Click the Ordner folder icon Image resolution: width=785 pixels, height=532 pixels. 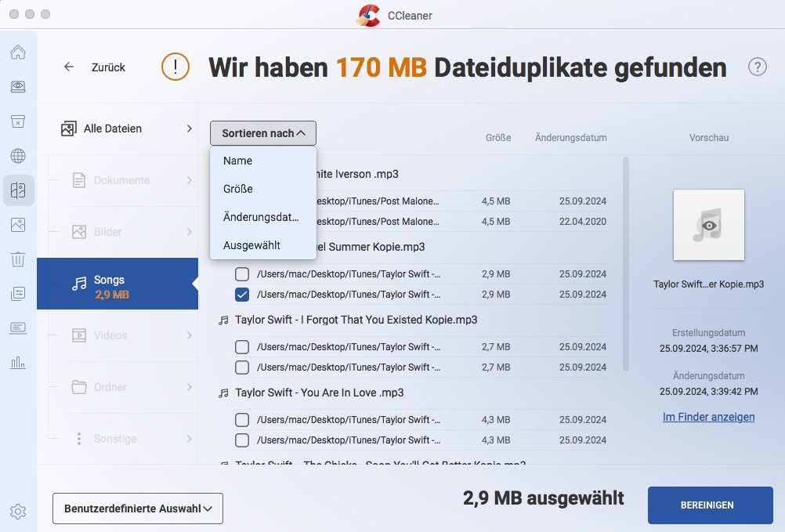click(x=79, y=387)
